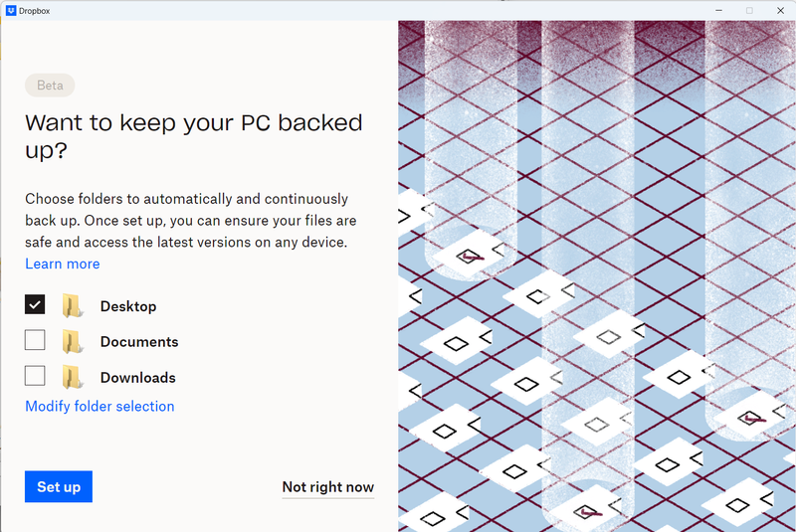Open the Learn more link
Viewport: 796px width, 532px height.
[63, 264]
